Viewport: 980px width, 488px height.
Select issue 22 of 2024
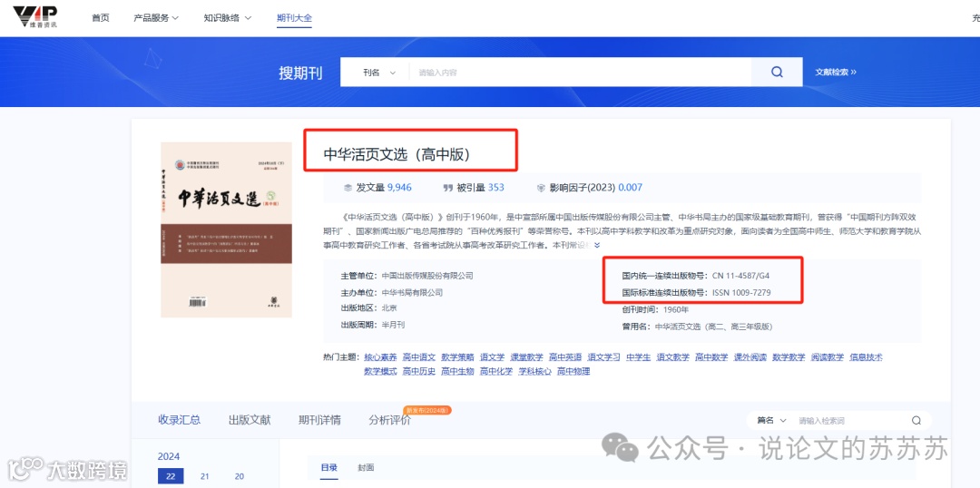[x=171, y=476]
